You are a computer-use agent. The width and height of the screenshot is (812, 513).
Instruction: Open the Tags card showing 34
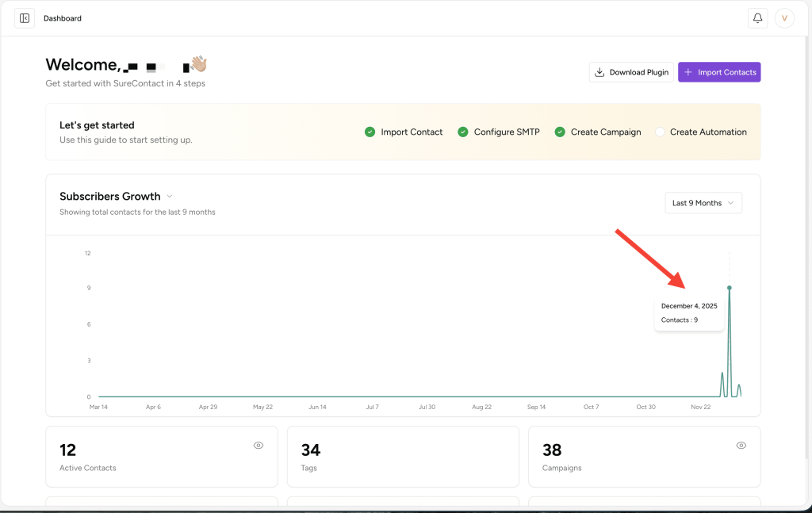[402, 457]
